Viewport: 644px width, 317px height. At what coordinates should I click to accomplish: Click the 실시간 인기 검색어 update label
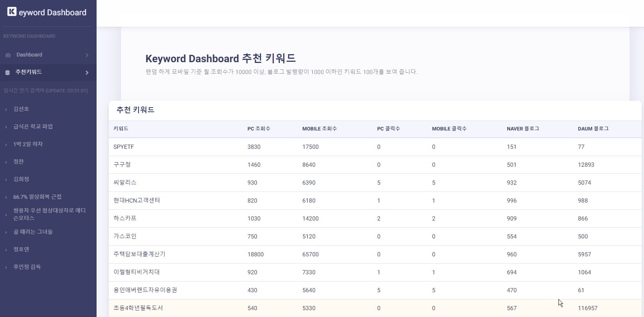46,90
